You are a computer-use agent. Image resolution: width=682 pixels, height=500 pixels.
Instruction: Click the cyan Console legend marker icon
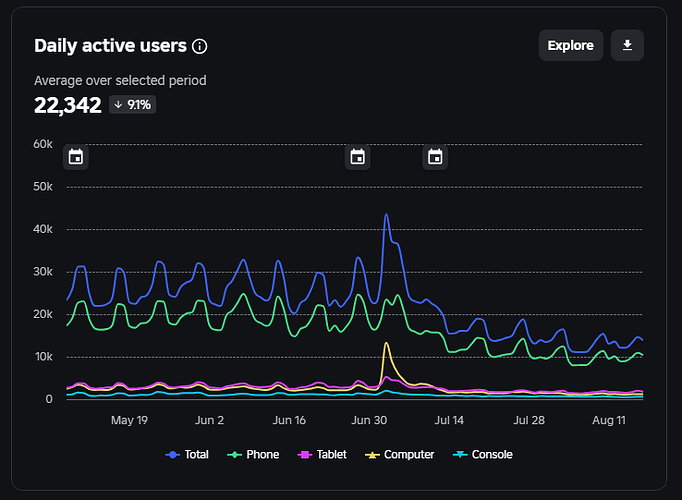(460, 455)
